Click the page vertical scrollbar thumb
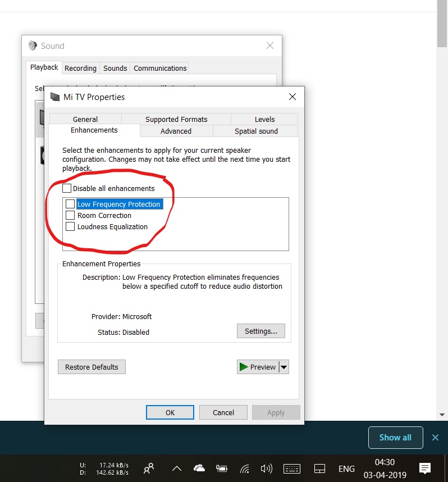This screenshot has height=482, width=448. click(442, 24)
